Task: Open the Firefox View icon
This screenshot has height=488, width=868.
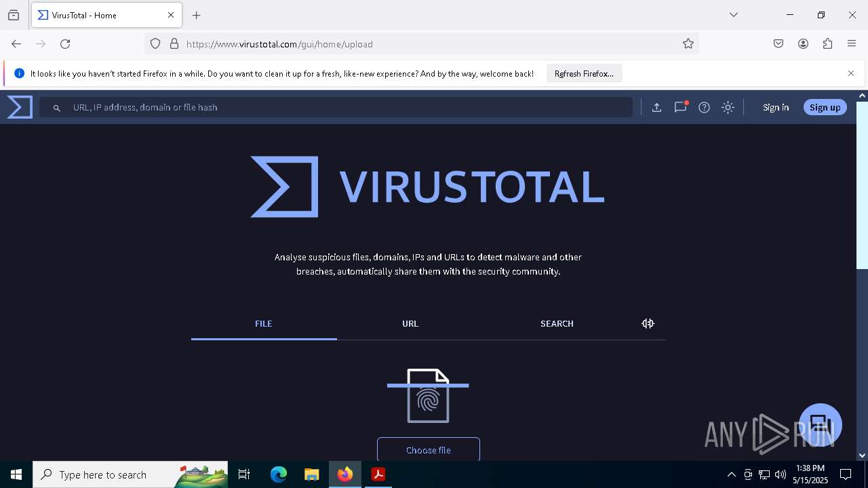Action: pos(14,15)
